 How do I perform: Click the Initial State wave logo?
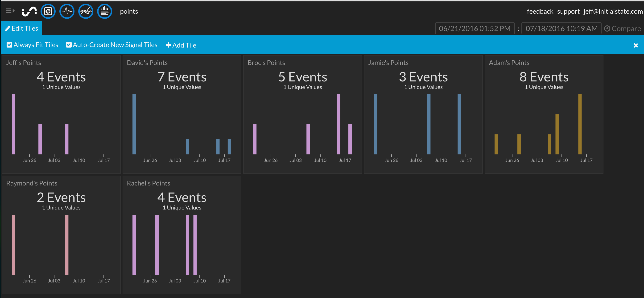[x=29, y=11]
